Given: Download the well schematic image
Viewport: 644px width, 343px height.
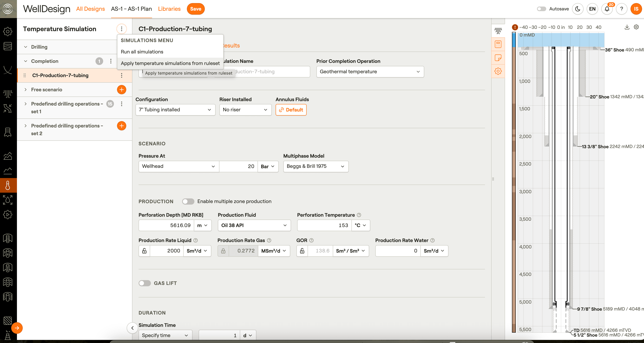Looking at the screenshot, I should pos(627,27).
